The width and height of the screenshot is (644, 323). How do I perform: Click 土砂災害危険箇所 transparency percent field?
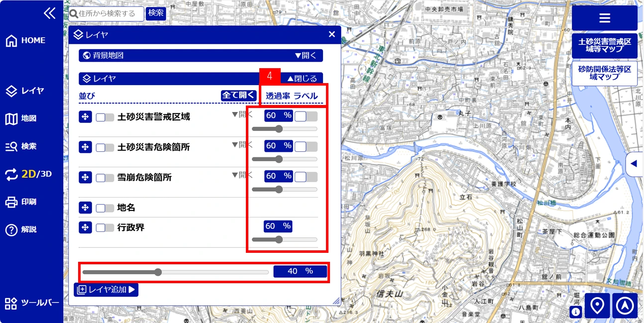278,146
